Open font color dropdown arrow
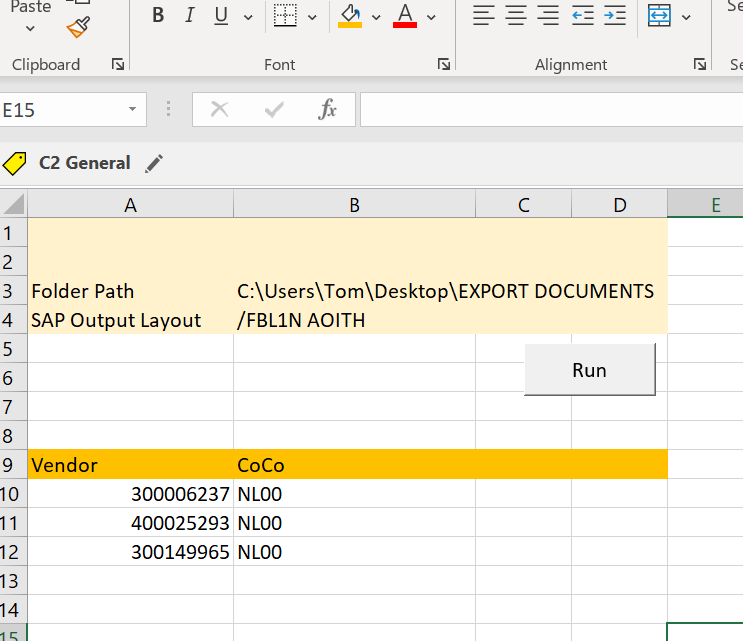 point(431,18)
